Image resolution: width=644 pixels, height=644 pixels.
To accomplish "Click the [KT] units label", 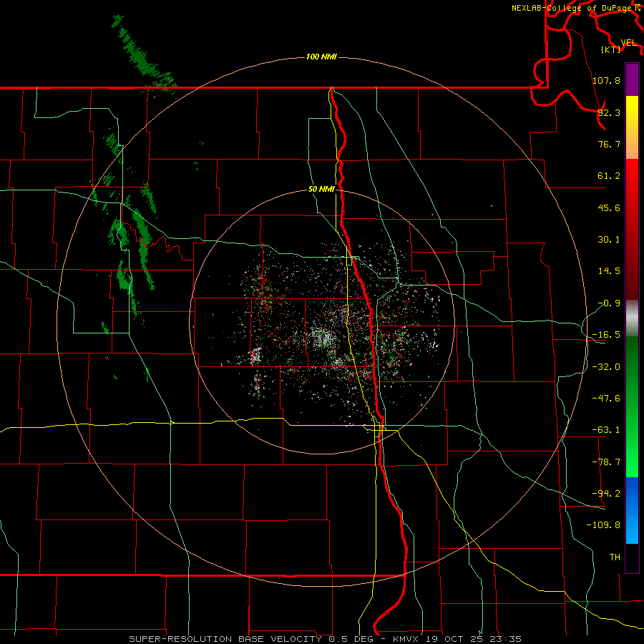I will click(611, 49).
